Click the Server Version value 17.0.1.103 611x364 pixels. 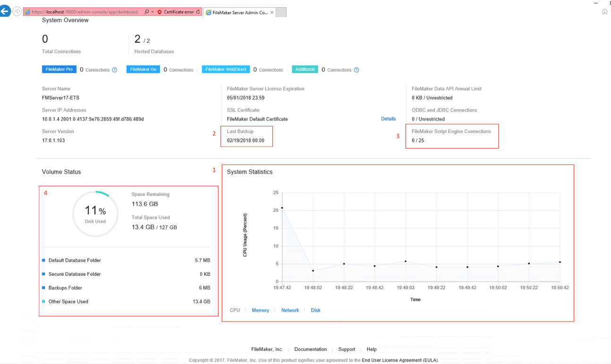pyautogui.click(x=54, y=141)
